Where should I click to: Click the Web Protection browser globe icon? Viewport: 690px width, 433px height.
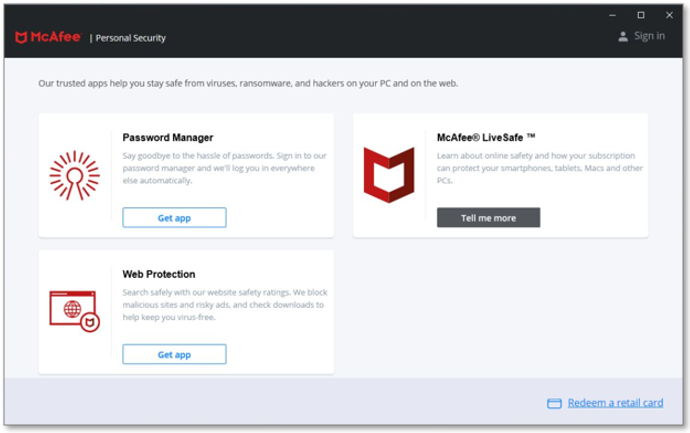[x=74, y=311]
